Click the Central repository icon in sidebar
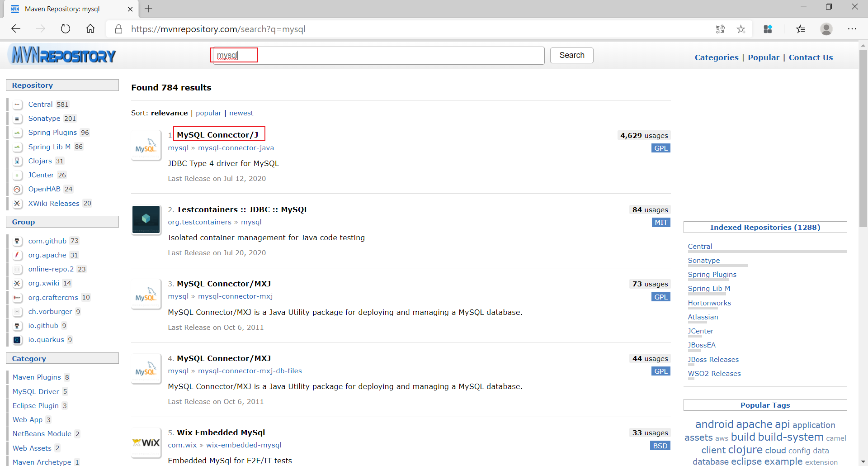 coord(17,105)
